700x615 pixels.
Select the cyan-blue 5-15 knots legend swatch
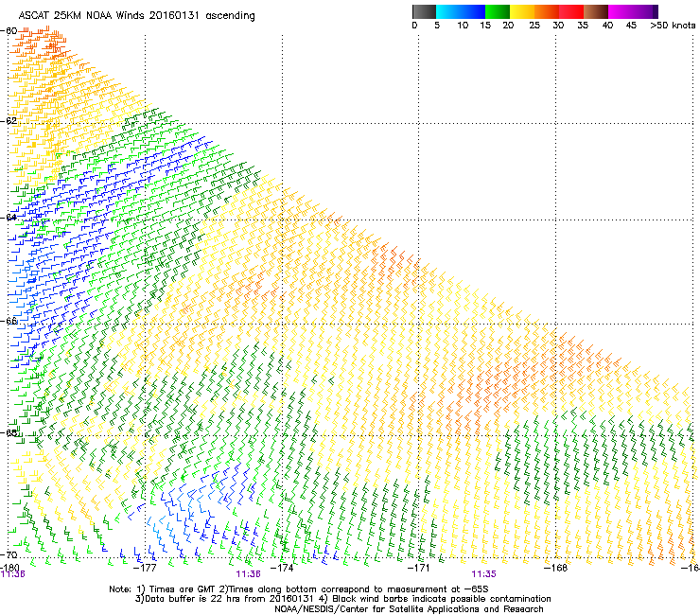(x=461, y=11)
